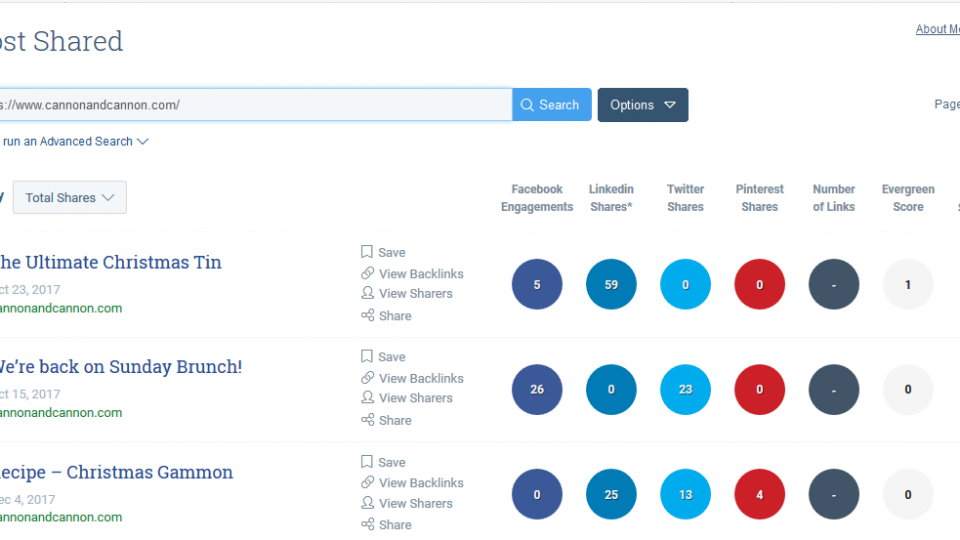Click Facebook circle showing 0 for Christmas Gammon
The image size is (960, 540).
[537, 494]
